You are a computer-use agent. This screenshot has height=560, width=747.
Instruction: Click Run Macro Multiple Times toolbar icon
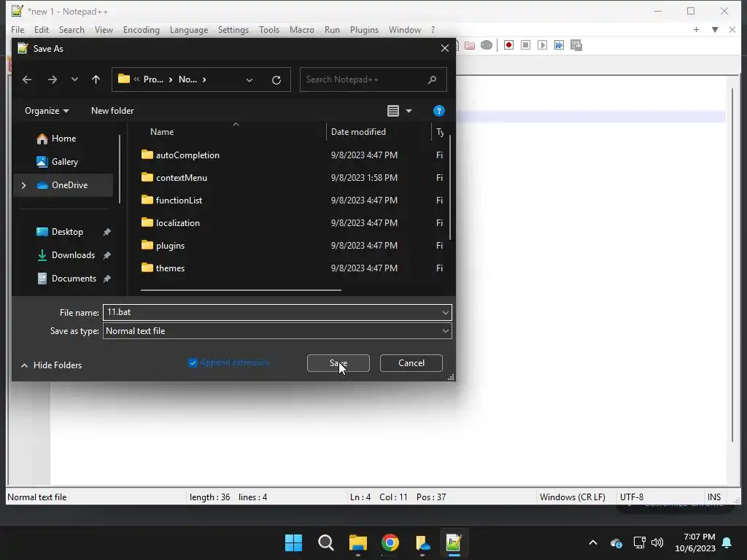pyautogui.click(x=559, y=45)
